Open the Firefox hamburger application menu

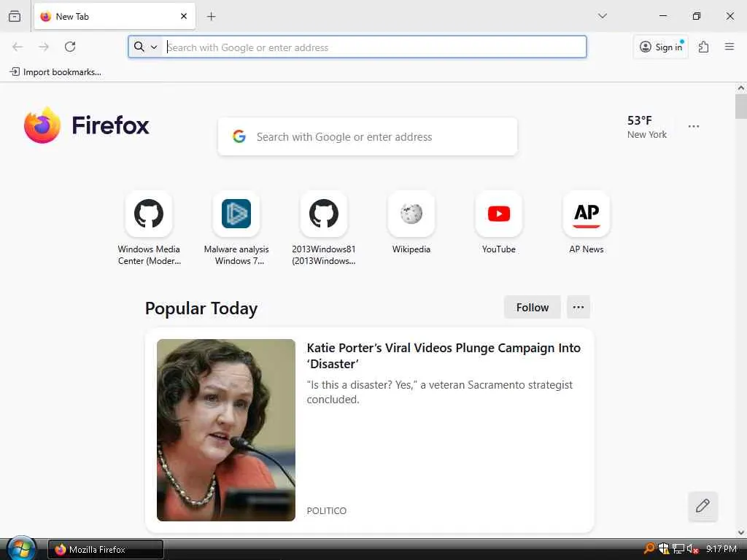click(x=729, y=47)
